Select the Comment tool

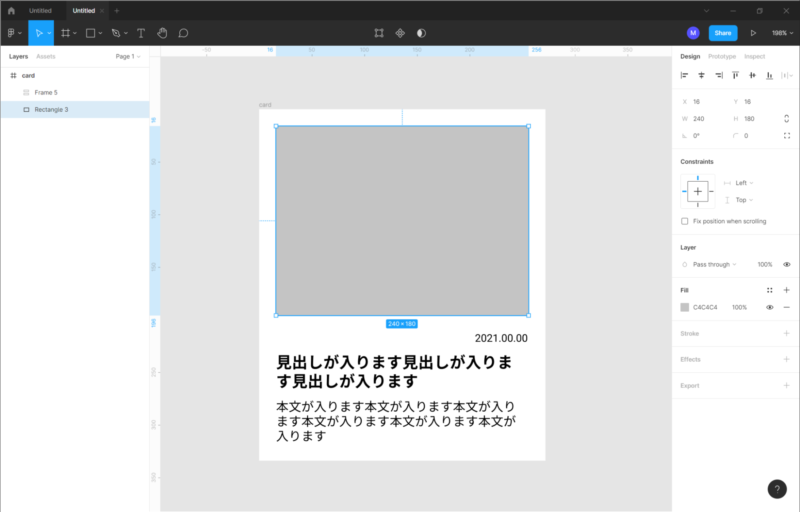[x=183, y=33]
